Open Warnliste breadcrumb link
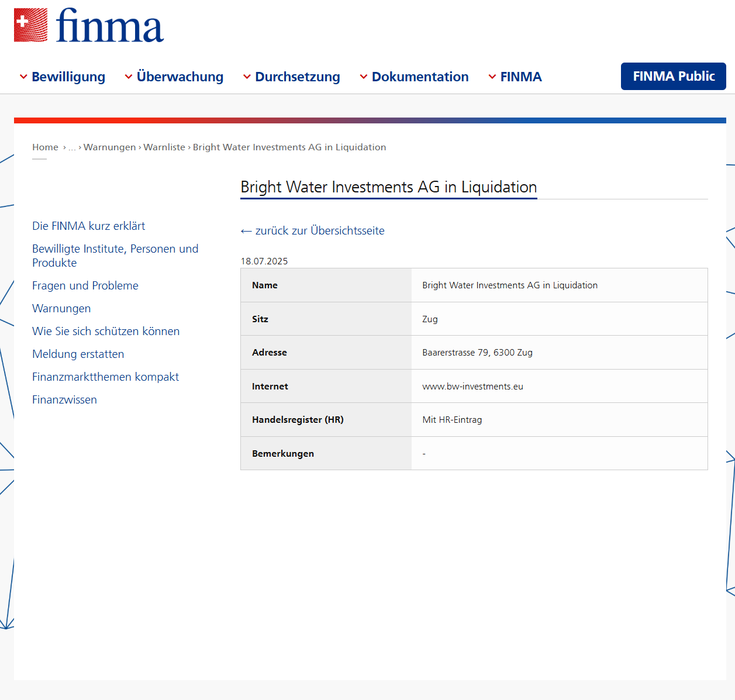735x700 pixels. (164, 147)
